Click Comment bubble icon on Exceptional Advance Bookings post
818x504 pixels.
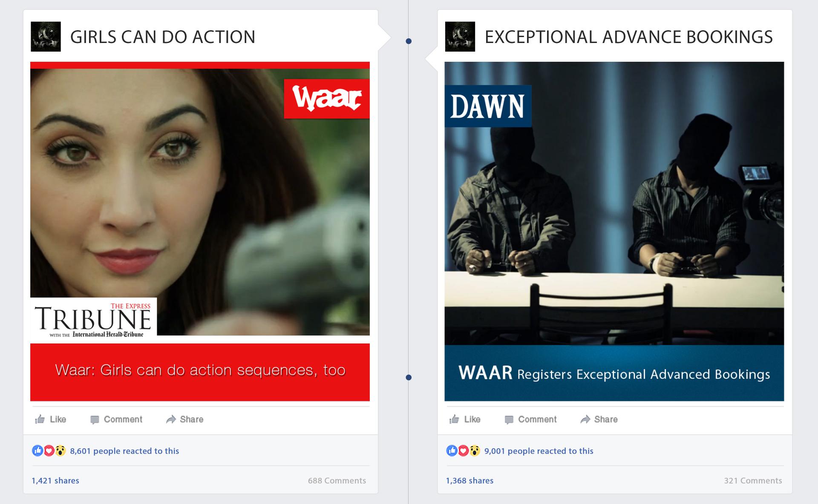click(x=509, y=420)
